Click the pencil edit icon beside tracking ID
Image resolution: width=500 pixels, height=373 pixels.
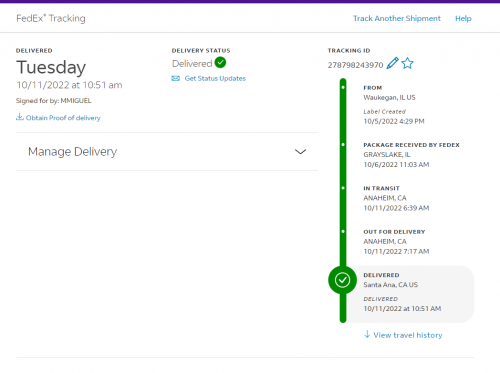pos(392,63)
